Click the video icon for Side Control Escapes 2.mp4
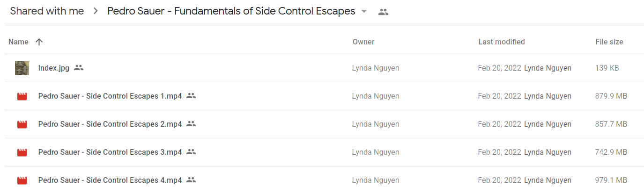Viewport: 644px width, 194px height. point(22,124)
